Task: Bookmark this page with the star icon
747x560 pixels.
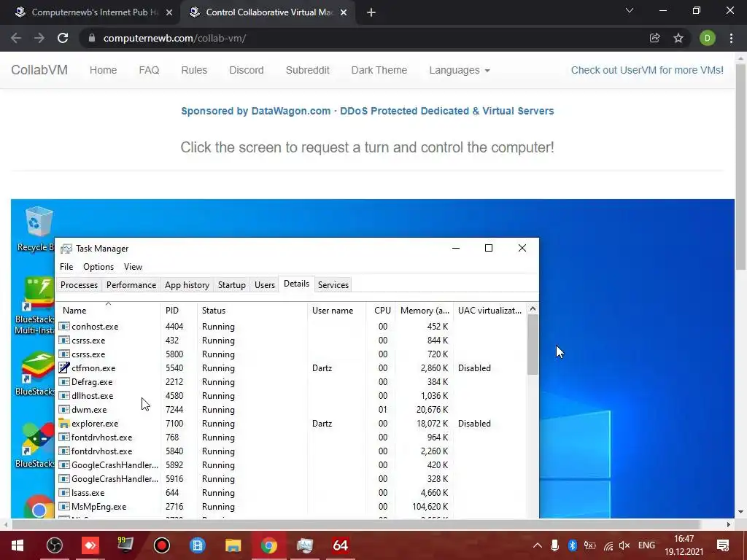Action: click(678, 38)
